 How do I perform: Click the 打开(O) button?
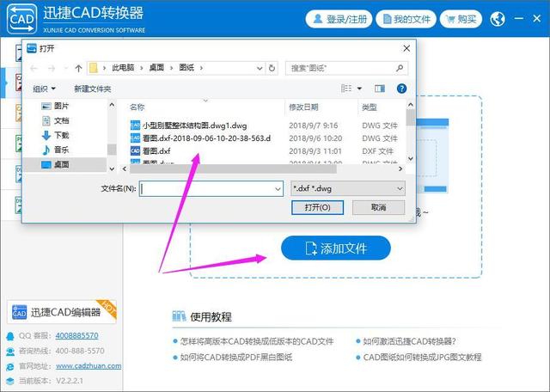[317, 207]
